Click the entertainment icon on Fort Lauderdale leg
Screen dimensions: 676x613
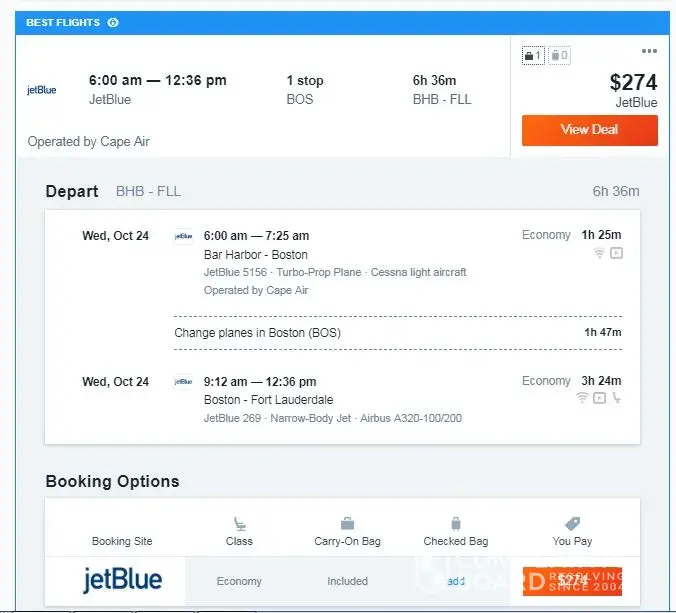[599, 398]
